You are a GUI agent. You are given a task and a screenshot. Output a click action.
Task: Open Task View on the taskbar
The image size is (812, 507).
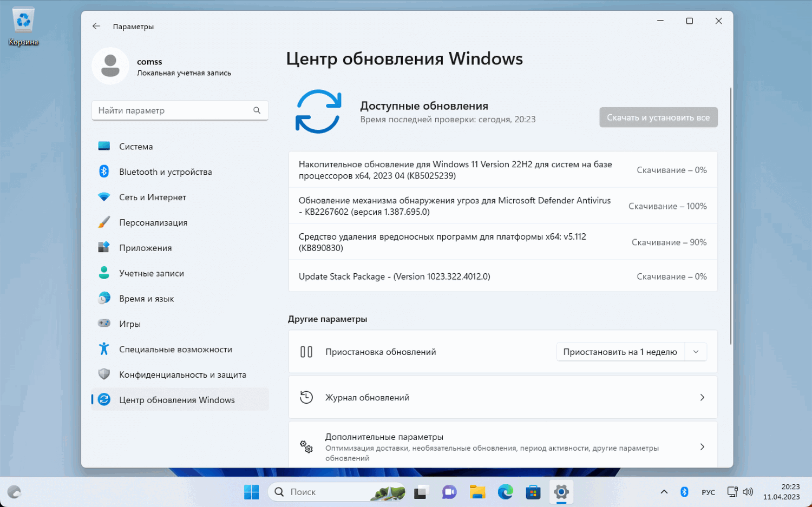pos(421,492)
